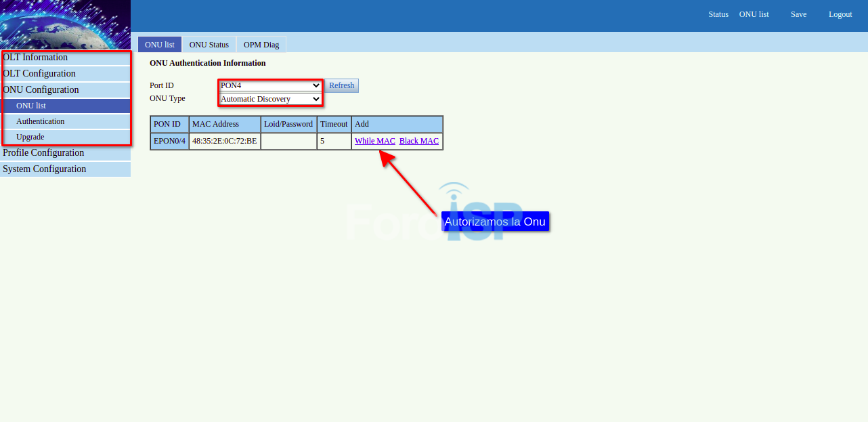This screenshot has width=868, height=422.
Task: Open Authentication sidebar submenu item
Action: (x=41, y=122)
